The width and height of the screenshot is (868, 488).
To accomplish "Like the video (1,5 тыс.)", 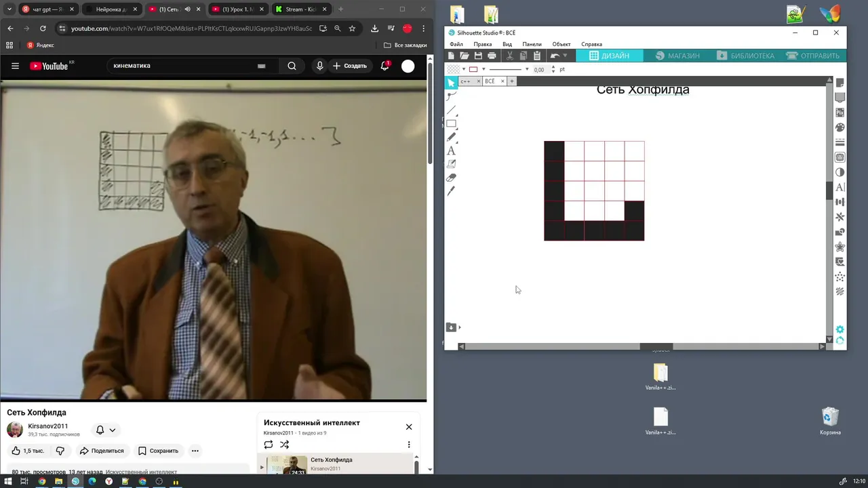I will coord(28,451).
